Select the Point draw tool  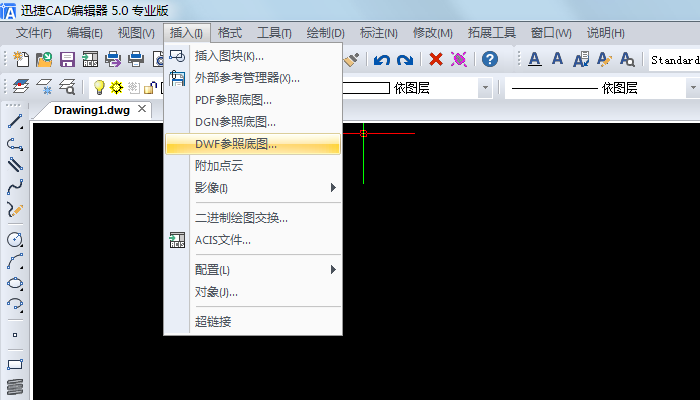point(15,335)
